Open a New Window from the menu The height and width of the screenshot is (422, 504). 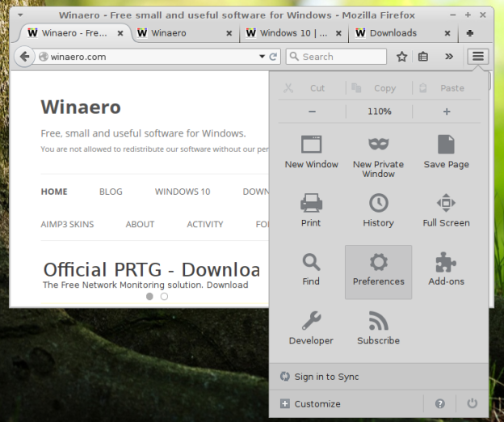pyautogui.click(x=311, y=151)
